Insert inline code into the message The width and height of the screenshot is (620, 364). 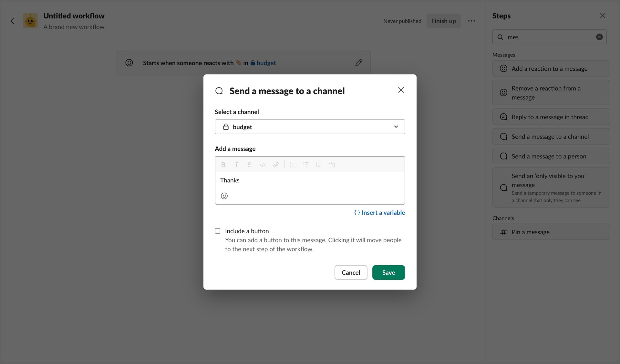[263, 165]
